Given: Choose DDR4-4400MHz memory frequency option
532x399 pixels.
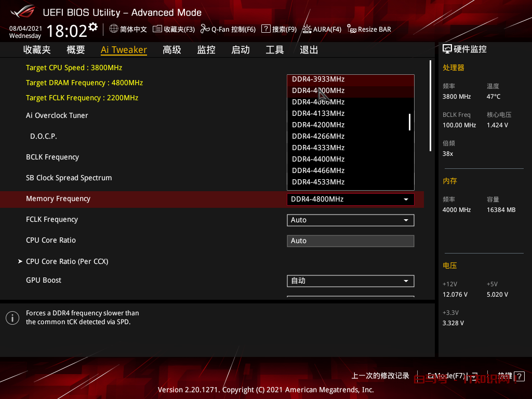Looking at the screenshot, I should point(318,159).
